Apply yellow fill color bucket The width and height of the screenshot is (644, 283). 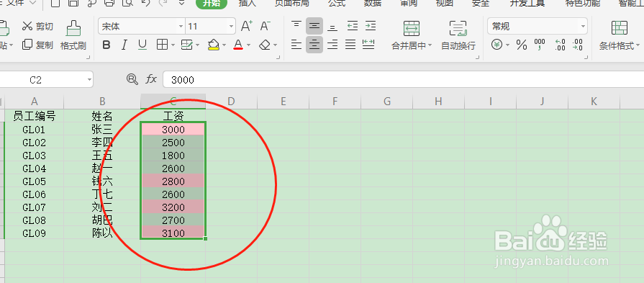213,45
